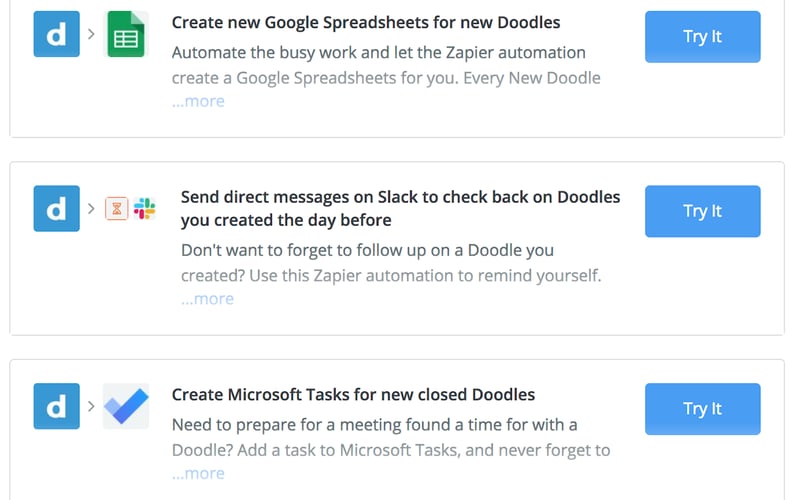
Task: Click arrow between Doodle and Slack icons
Action: pyautogui.click(x=91, y=209)
